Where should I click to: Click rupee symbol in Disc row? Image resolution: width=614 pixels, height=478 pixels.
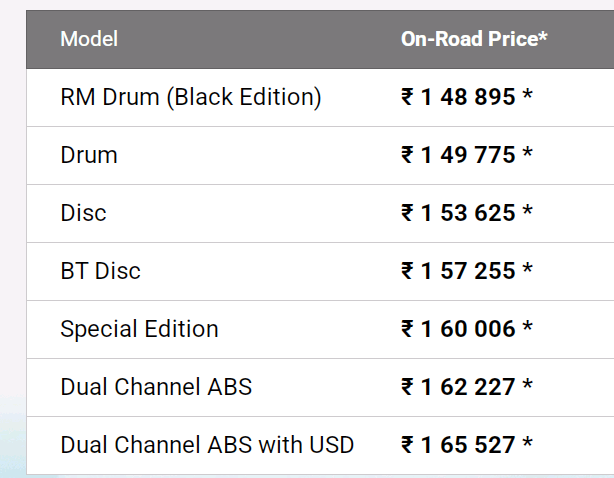407,213
